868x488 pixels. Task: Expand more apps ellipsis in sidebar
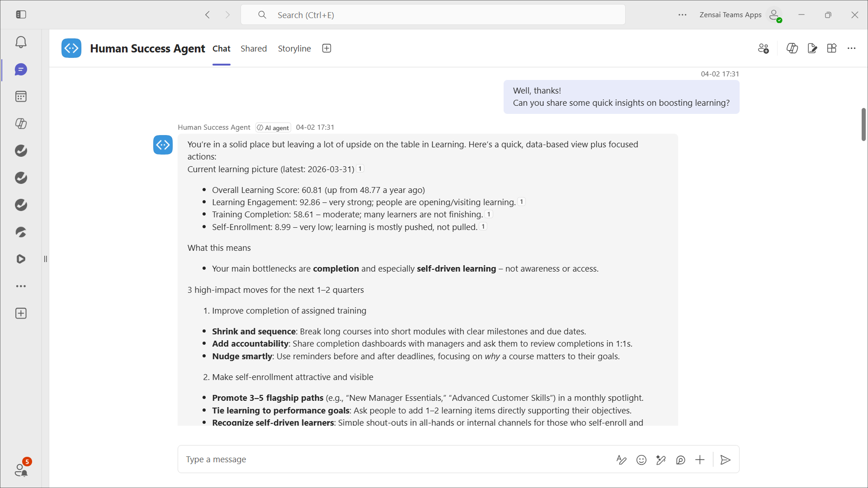tap(21, 286)
